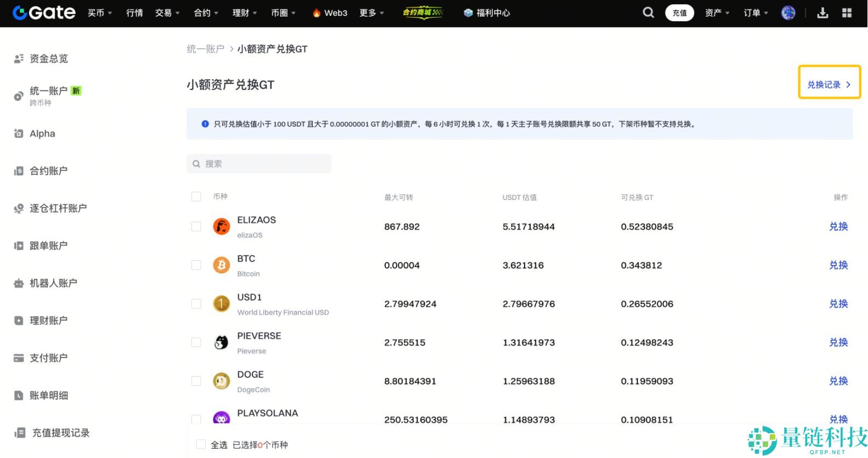Viewport: 868px width, 458px height.
Task: Focus the 搜索 coin search field
Action: (259, 164)
